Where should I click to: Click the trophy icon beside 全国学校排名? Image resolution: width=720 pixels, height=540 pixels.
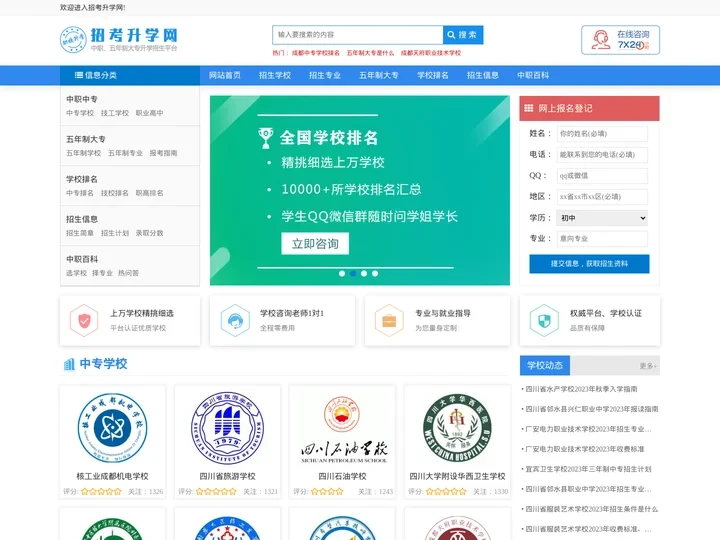click(265, 138)
